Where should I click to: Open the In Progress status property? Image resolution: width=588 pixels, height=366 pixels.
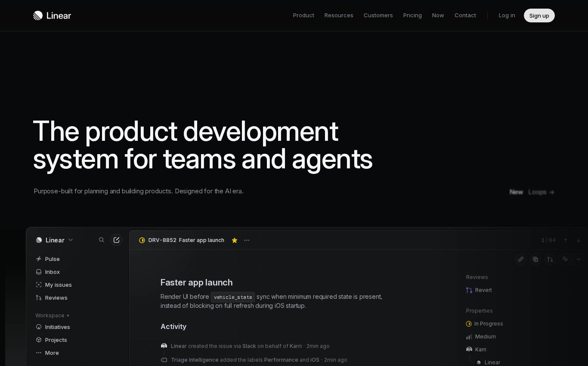click(x=485, y=324)
